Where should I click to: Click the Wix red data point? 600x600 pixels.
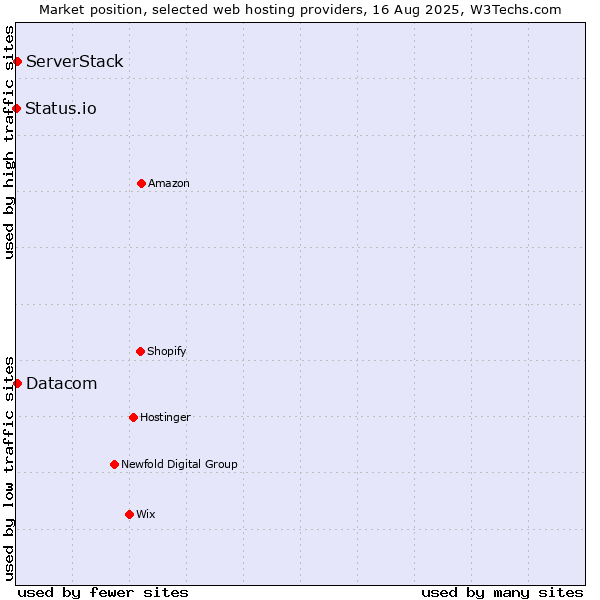tap(129, 515)
